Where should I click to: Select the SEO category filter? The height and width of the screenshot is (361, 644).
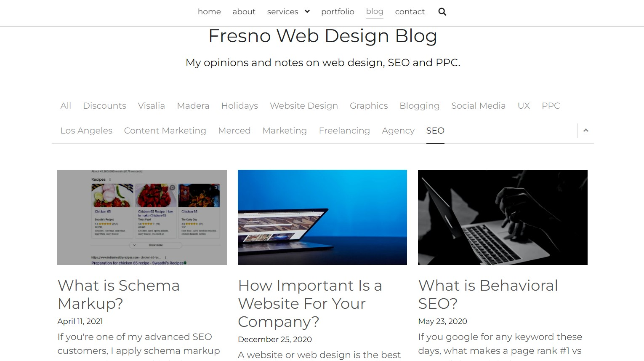tap(435, 131)
